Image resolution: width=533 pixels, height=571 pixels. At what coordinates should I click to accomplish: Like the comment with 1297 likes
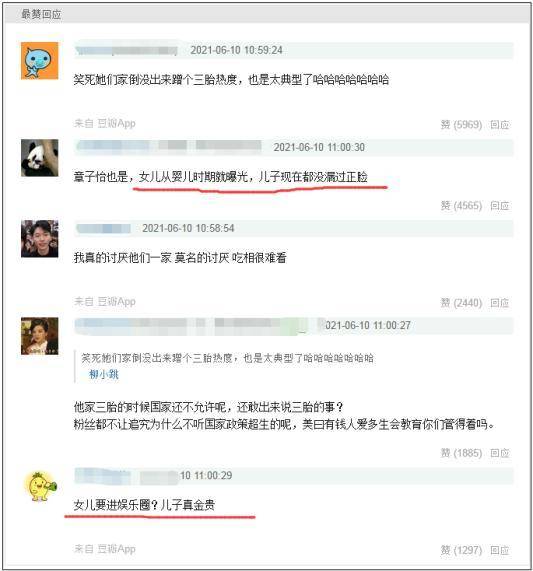(461, 550)
